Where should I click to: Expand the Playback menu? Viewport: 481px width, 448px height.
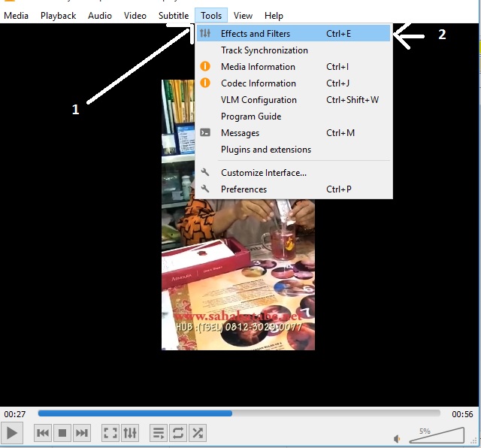59,16
